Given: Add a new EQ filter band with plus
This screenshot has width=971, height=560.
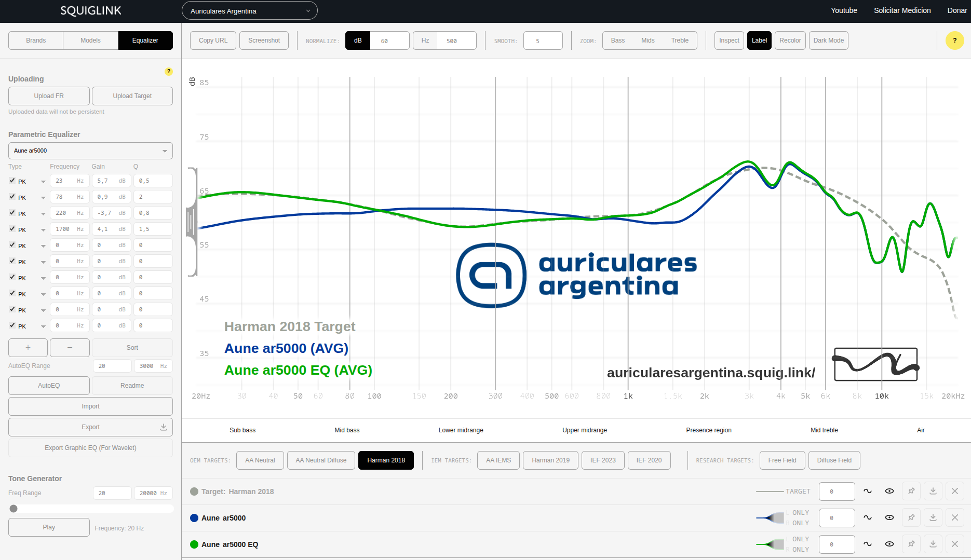Looking at the screenshot, I should pos(28,348).
